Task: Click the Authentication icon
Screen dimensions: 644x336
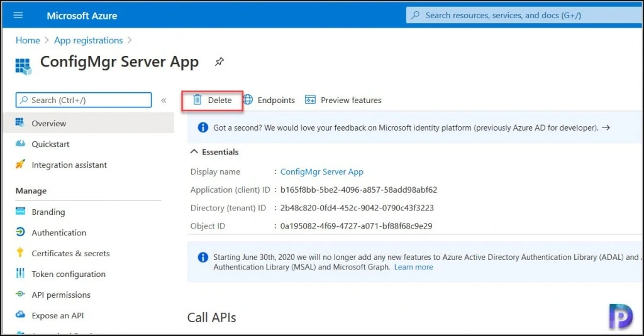Action: point(20,232)
